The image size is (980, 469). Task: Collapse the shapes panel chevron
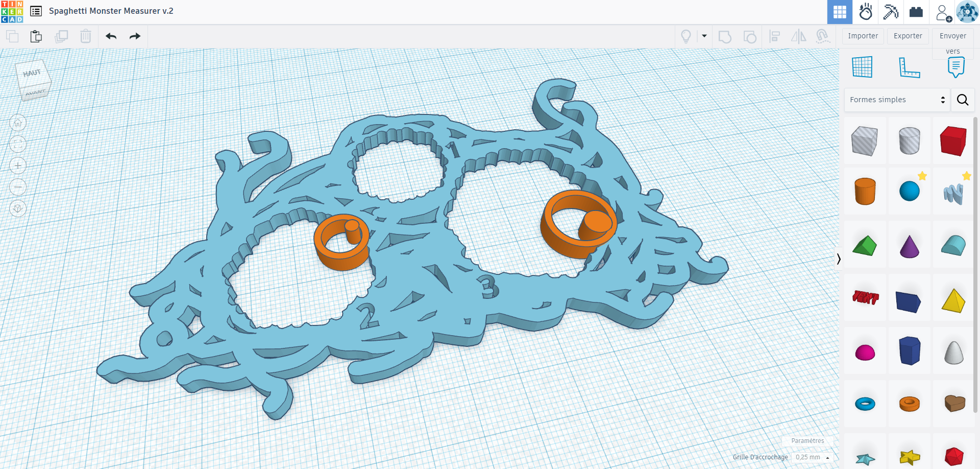pos(839,259)
